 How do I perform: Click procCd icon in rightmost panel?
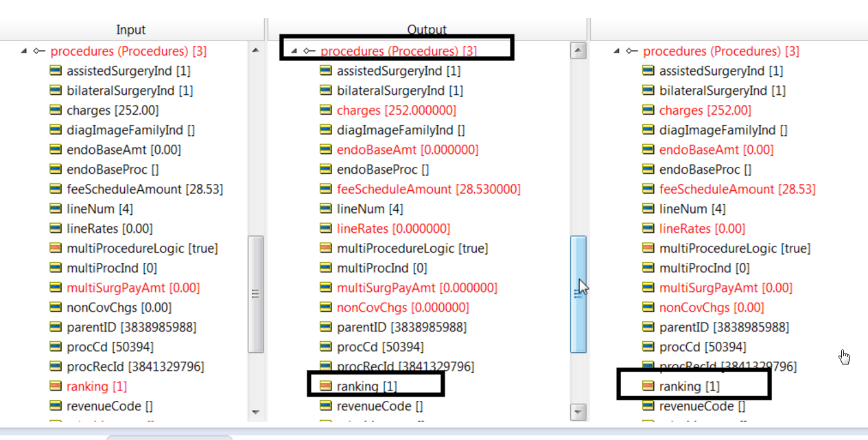click(x=648, y=347)
